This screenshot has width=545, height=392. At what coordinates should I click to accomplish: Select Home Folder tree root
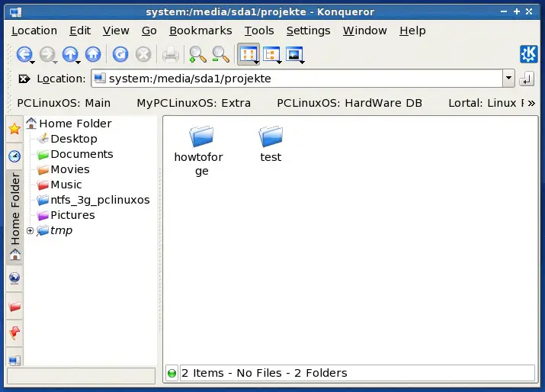click(x=69, y=124)
